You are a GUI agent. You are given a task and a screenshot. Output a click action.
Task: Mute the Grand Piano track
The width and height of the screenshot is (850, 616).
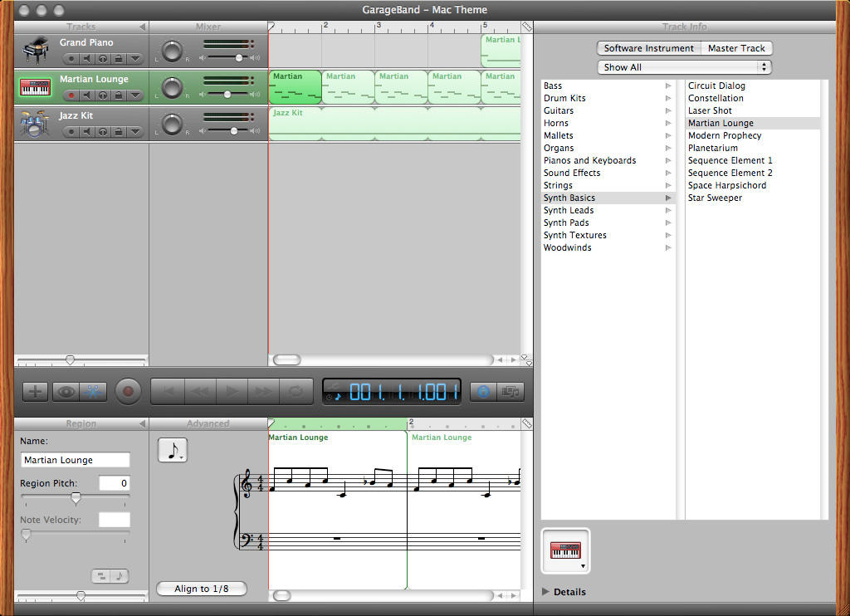[x=86, y=59]
